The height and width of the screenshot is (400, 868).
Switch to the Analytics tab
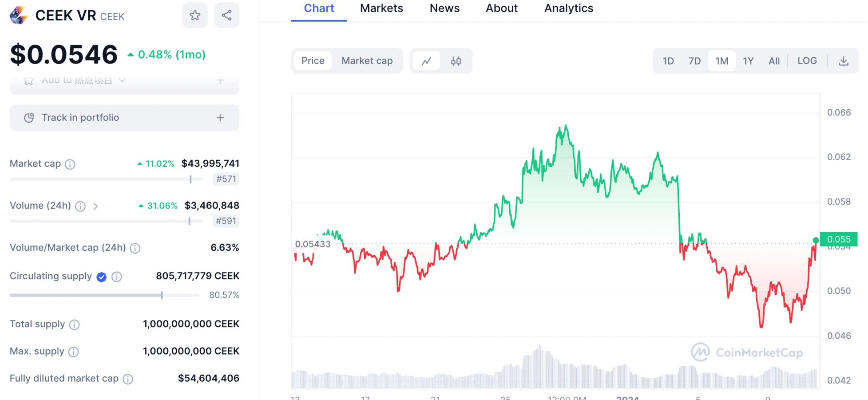[568, 8]
